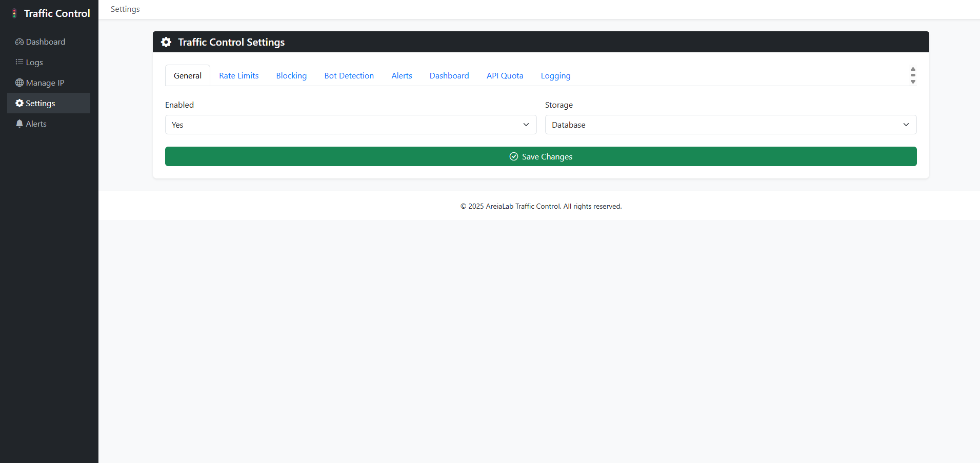980x463 pixels.
Task: Click the Logs list icon in sidebar
Action: [19, 62]
